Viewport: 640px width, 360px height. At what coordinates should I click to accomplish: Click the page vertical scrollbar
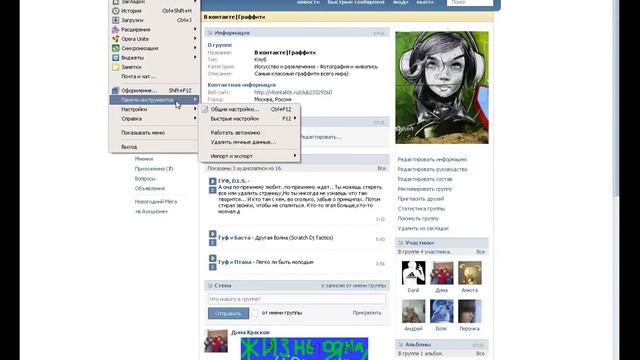[616, 98]
